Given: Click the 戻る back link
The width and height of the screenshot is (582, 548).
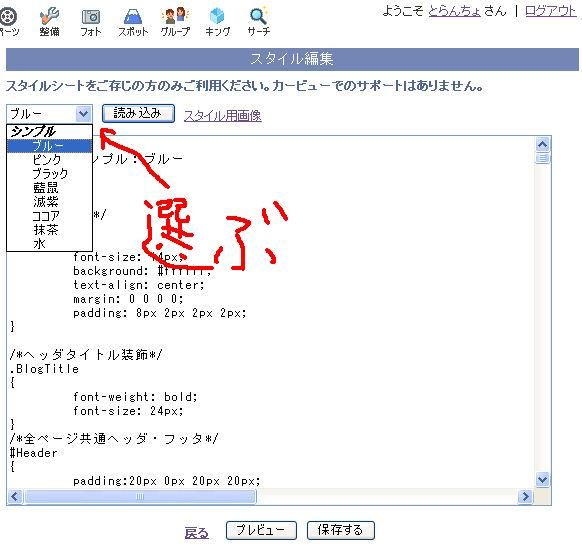Looking at the screenshot, I should pyautogui.click(x=197, y=534).
